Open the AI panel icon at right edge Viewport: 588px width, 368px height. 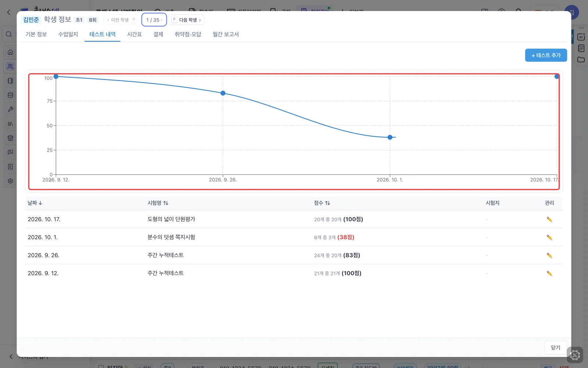[x=581, y=37]
